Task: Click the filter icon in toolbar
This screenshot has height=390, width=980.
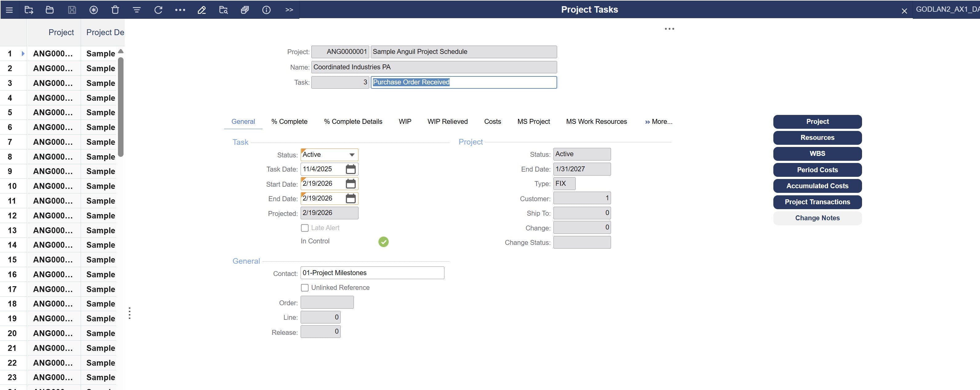Action: [x=136, y=10]
